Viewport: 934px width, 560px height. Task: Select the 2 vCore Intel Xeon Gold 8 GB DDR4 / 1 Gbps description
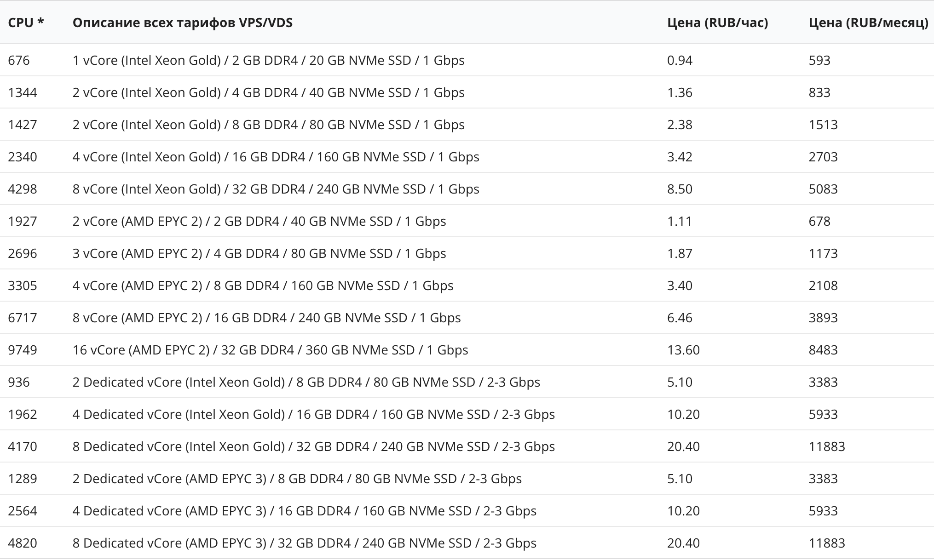pyautogui.click(x=269, y=125)
